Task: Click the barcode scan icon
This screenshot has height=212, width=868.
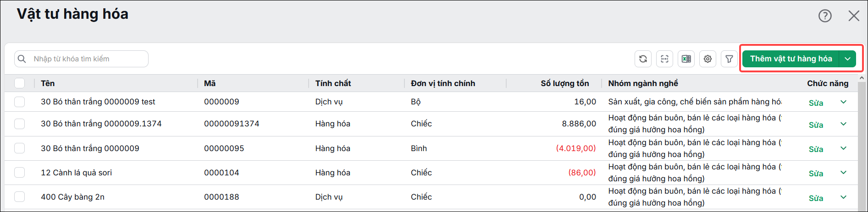Action: coord(664,59)
